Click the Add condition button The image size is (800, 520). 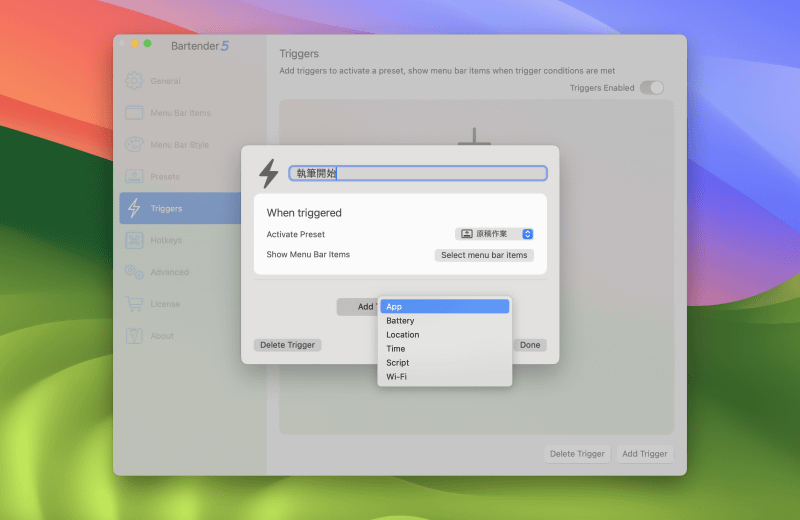pyautogui.click(x=358, y=307)
